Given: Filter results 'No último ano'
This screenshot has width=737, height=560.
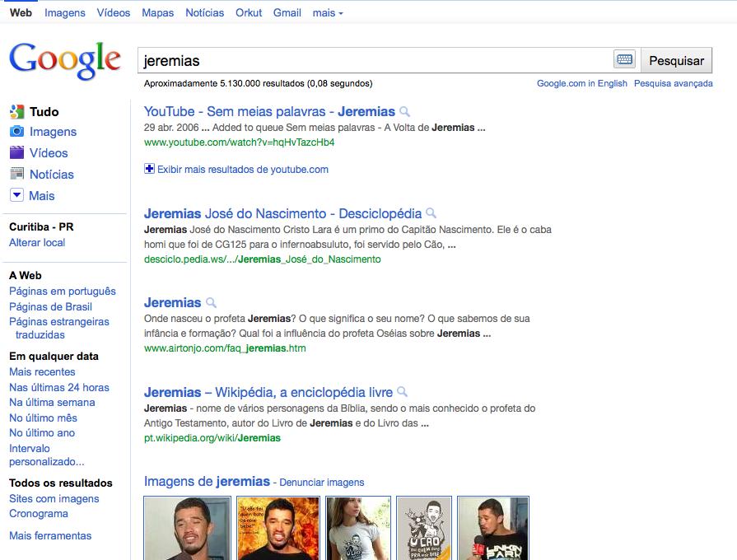Looking at the screenshot, I should 42,432.
